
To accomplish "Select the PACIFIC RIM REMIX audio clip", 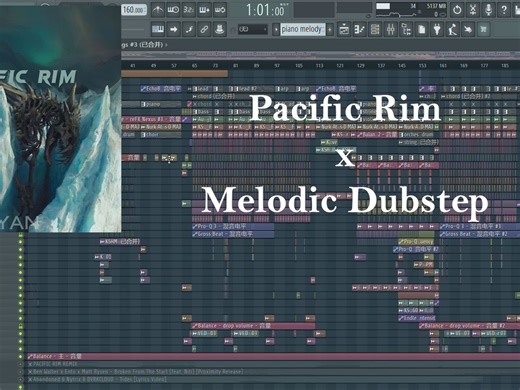I will 273,364.
